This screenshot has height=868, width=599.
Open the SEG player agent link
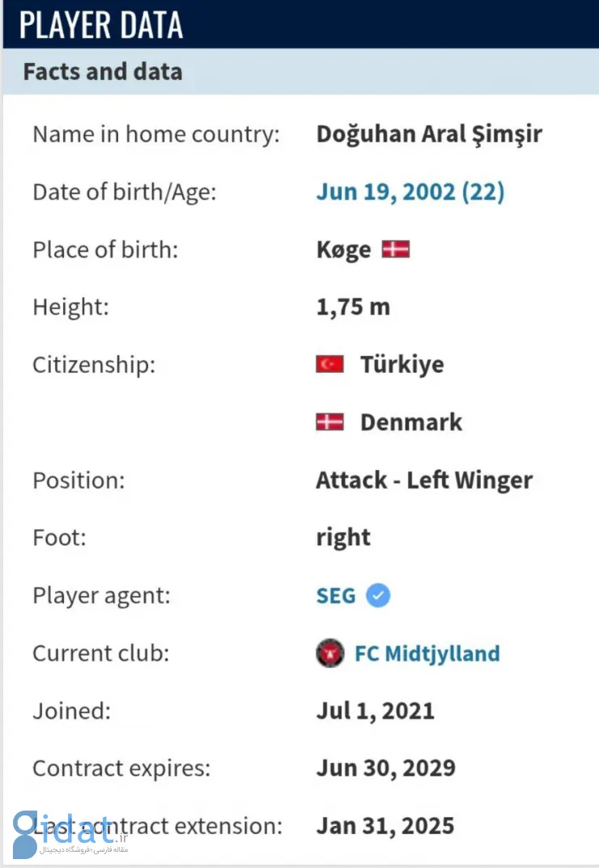(336, 595)
